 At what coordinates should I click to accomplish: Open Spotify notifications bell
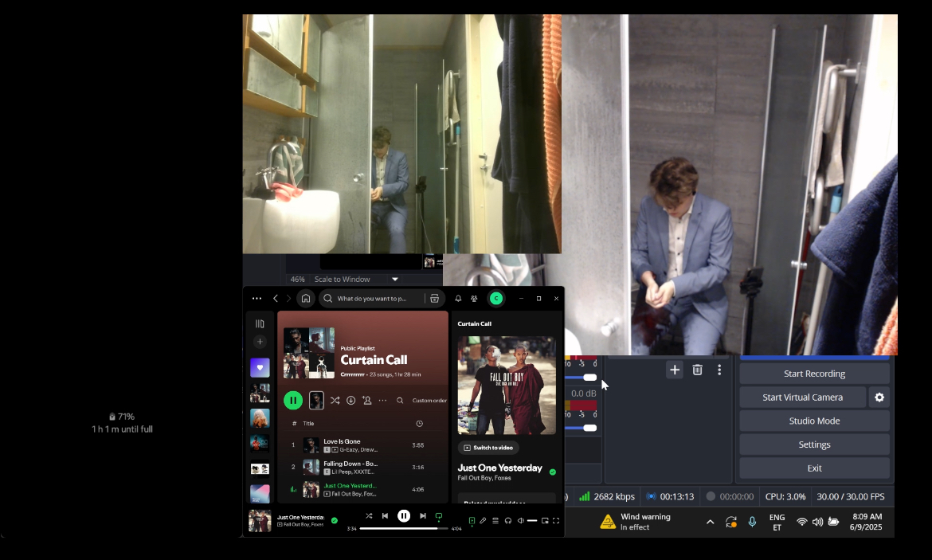(x=458, y=299)
